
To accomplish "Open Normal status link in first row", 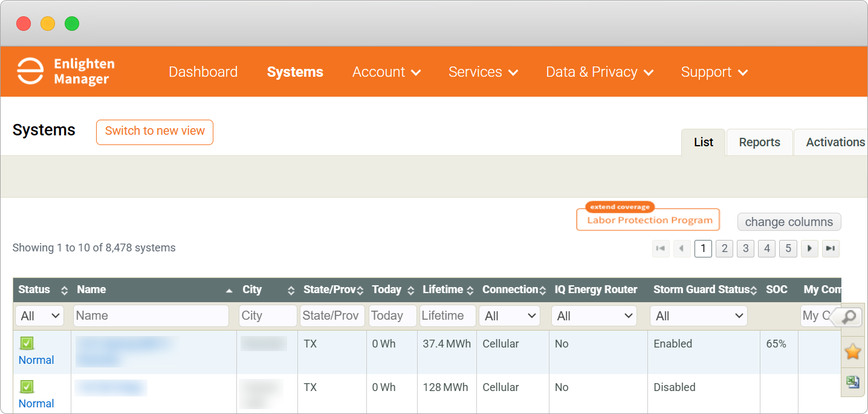I will (x=36, y=360).
